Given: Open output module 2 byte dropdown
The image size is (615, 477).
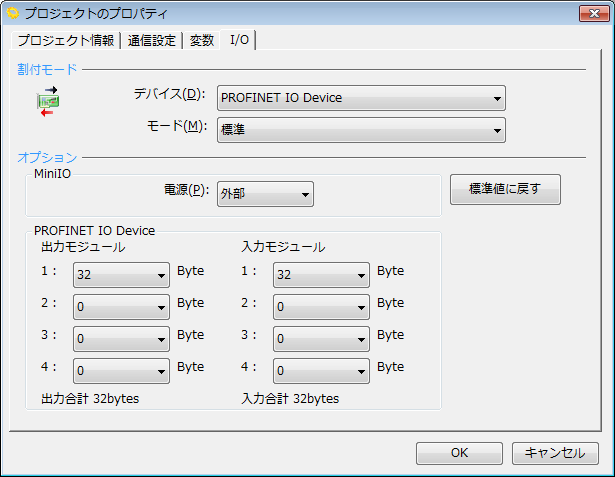Looking at the screenshot, I should 120,307.
